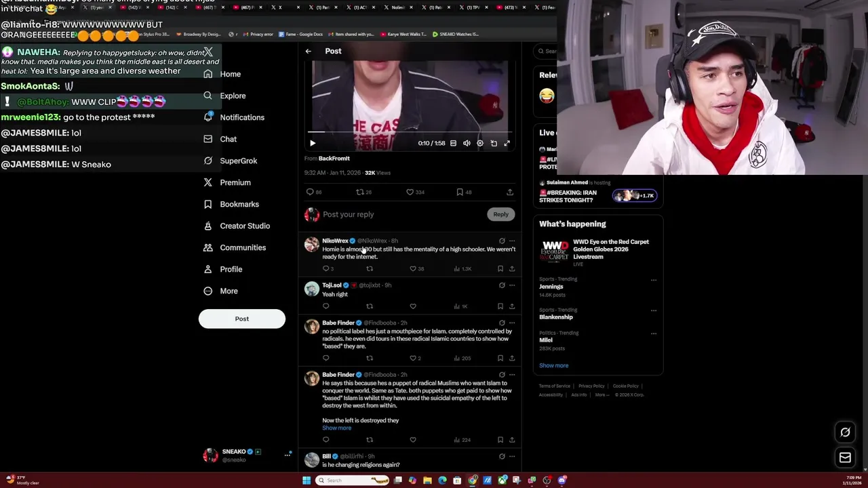Image resolution: width=868 pixels, height=488 pixels.
Task: Repost NikoWrex's reply
Action: [x=370, y=268]
